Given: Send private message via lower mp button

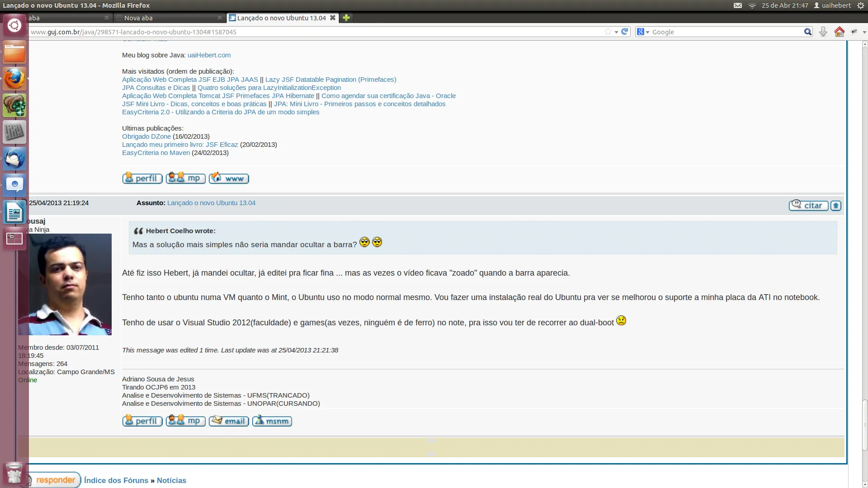Looking at the screenshot, I should point(186,421).
